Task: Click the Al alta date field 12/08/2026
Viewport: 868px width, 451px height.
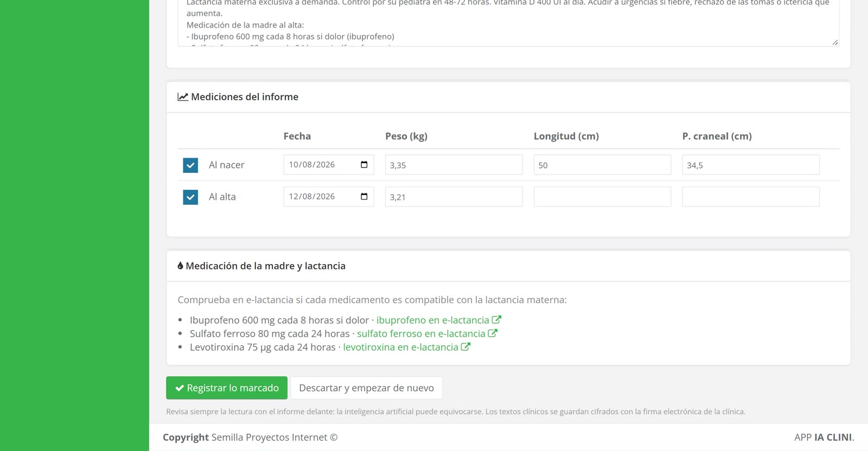Action: coord(329,197)
